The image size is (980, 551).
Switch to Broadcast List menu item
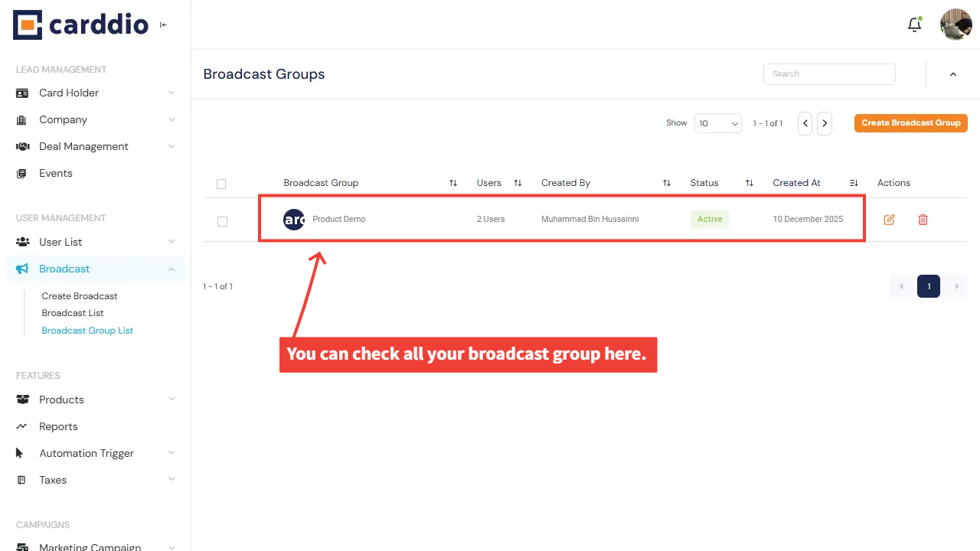click(73, 312)
